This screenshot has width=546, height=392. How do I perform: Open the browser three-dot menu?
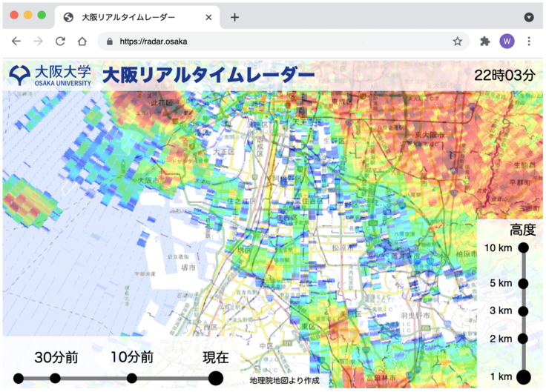(529, 41)
